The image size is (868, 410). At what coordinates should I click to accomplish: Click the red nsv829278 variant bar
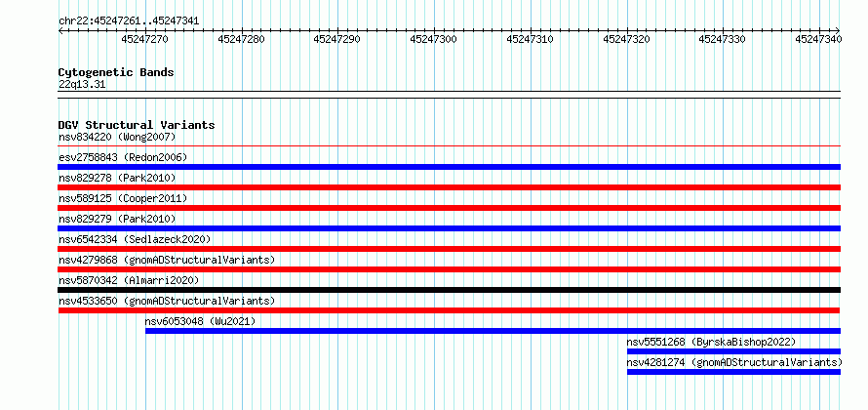(x=449, y=187)
